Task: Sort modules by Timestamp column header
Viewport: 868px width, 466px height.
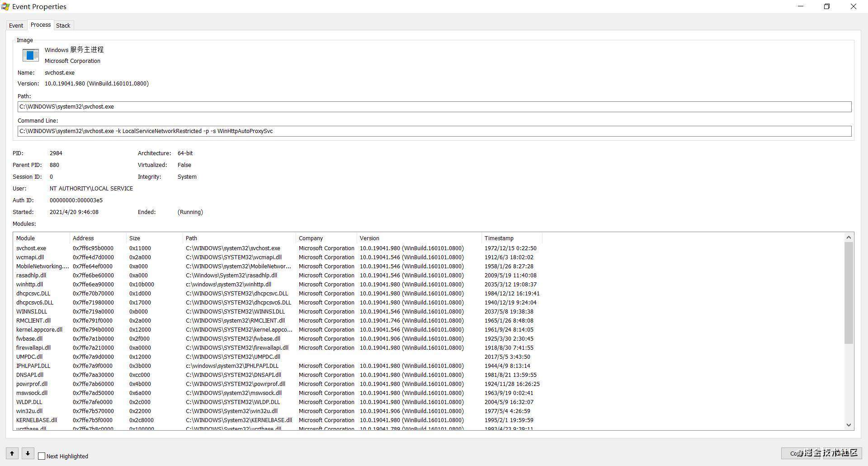Action: pos(512,238)
